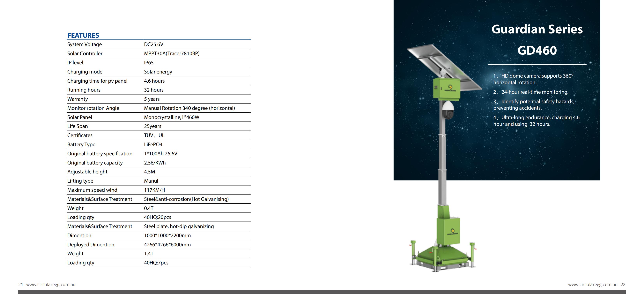Image resolution: width=644 pixels, height=294 pixels.
Task: Click the '117KM/H' wind speed value
Action: (154, 190)
